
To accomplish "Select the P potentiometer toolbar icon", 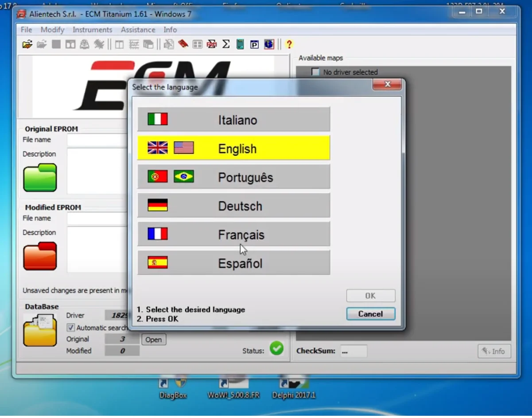I will 254,44.
